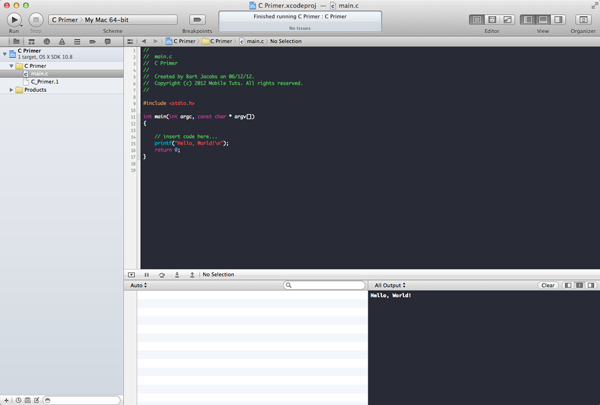The width and height of the screenshot is (600, 405).
Task: Step over in debugger
Action: point(162,275)
